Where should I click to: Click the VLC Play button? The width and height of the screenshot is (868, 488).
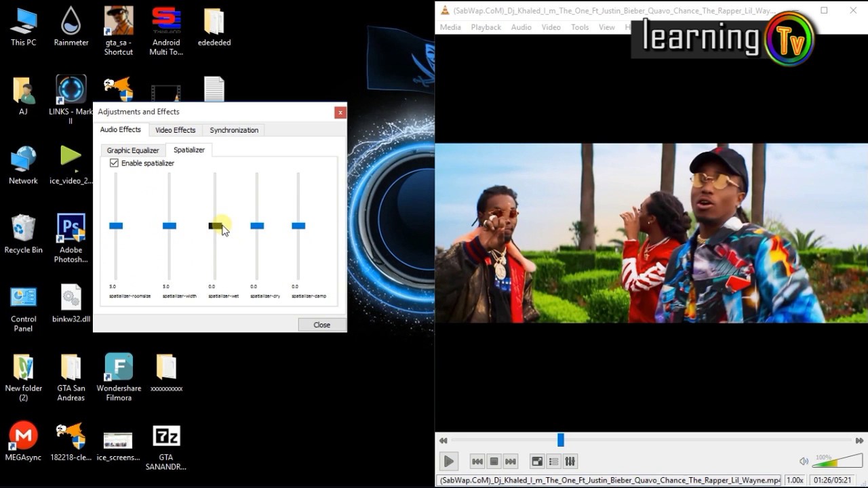(448, 462)
